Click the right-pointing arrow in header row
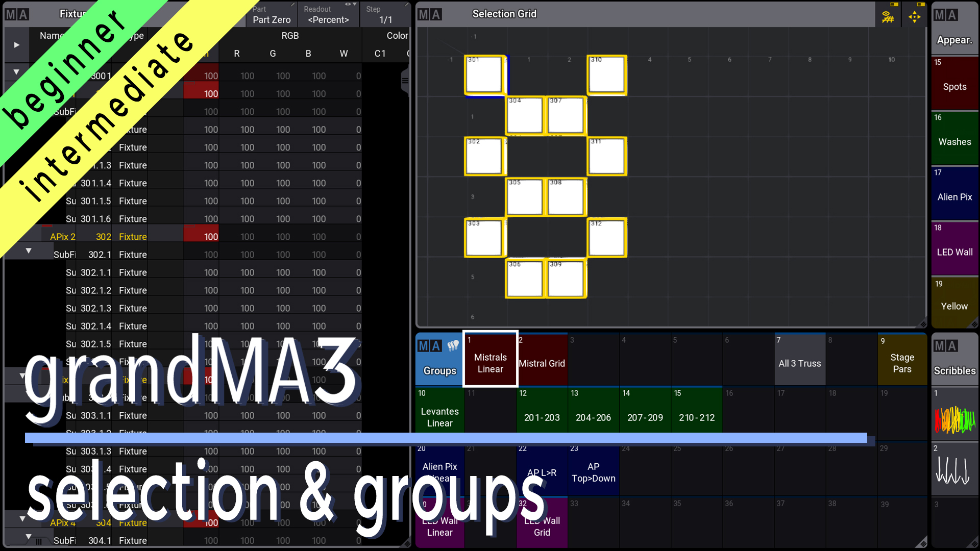Viewport: 980px width, 551px height. (16, 45)
